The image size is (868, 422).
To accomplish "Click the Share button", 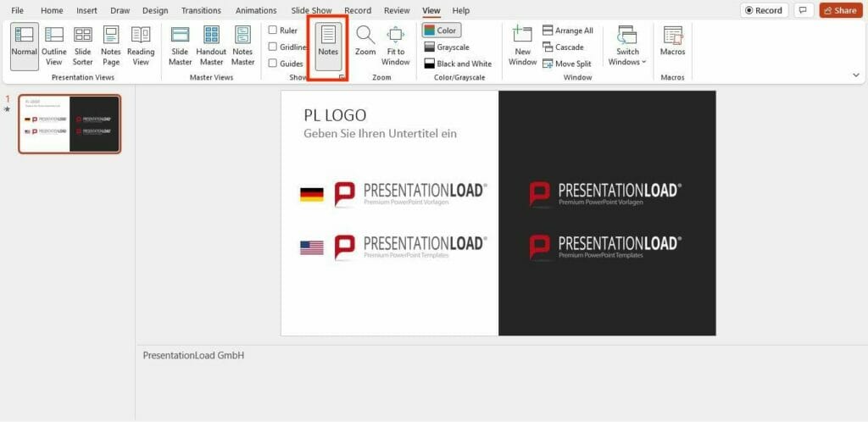I will coord(840,10).
